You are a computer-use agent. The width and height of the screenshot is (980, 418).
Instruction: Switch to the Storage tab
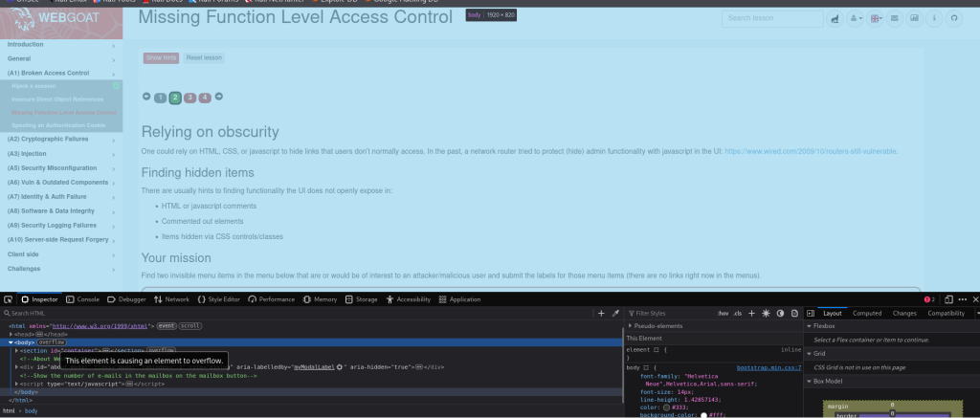362,299
